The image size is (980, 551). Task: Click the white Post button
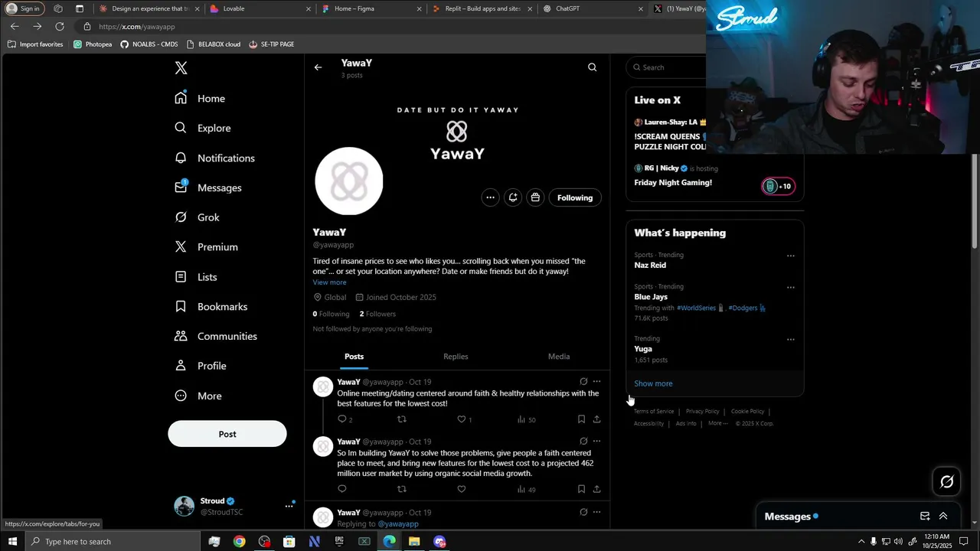(227, 434)
